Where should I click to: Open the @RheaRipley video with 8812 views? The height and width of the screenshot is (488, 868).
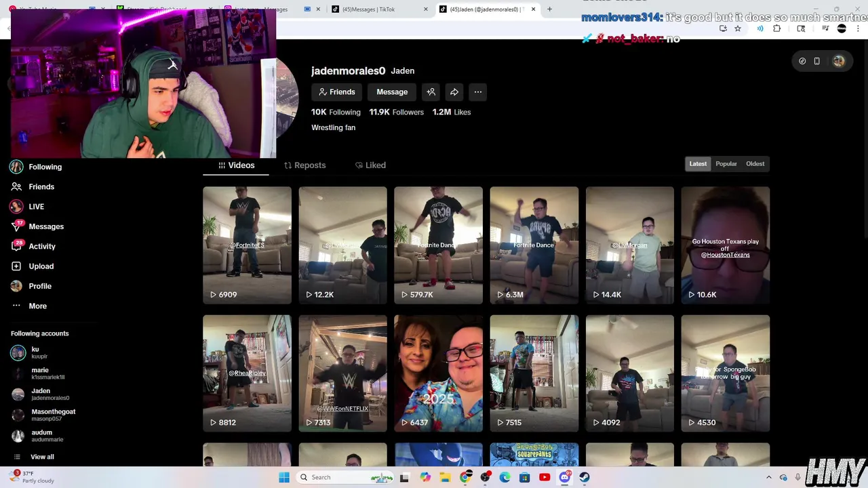click(x=247, y=373)
